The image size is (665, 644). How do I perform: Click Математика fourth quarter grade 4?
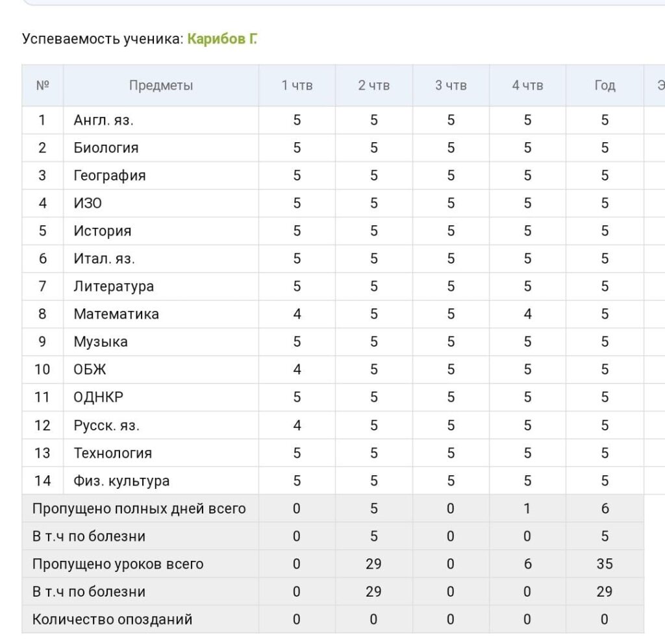click(x=527, y=314)
